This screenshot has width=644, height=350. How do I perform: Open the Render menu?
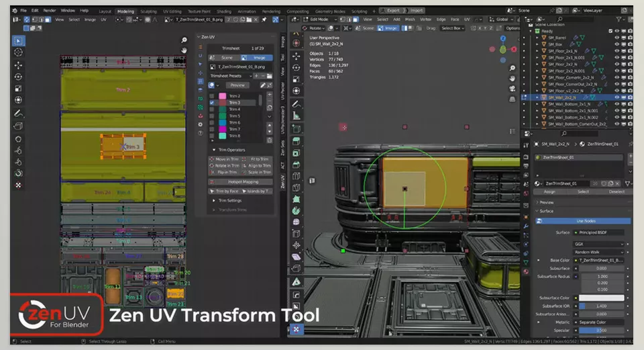[x=49, y=10]
